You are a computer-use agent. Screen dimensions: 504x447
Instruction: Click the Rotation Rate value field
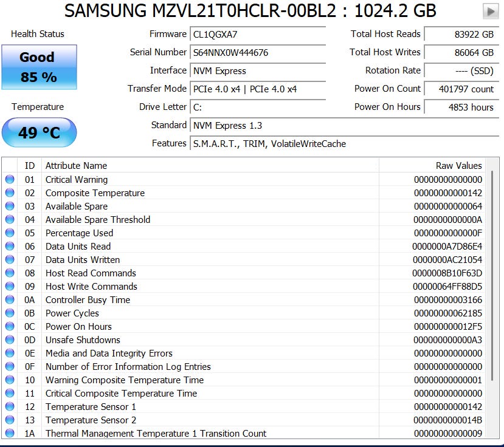pos(461,70)
